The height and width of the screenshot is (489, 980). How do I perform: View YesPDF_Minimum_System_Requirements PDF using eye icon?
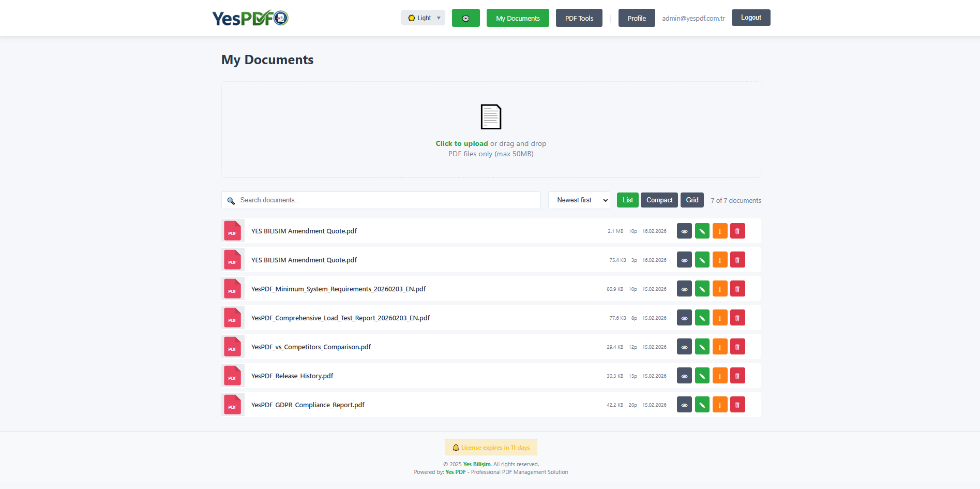point(684,289)
